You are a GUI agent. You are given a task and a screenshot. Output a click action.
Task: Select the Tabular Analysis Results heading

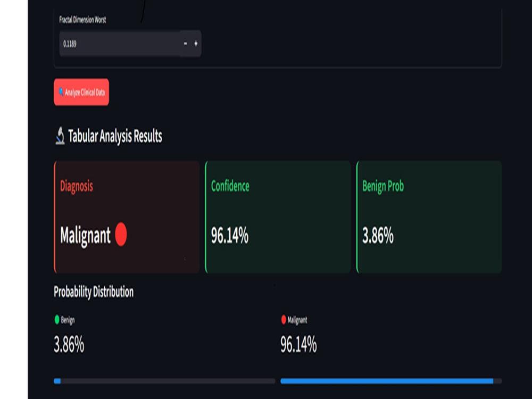[115, 136]
